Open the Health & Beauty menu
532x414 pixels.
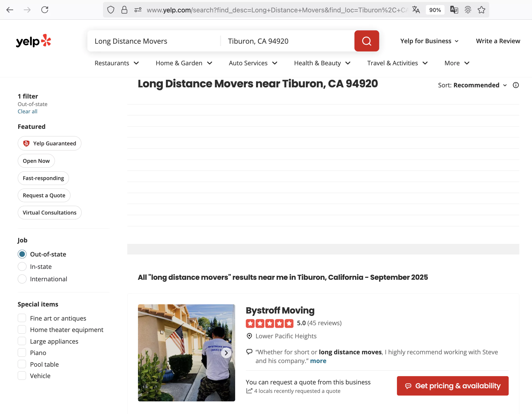(x=322, y=63)
